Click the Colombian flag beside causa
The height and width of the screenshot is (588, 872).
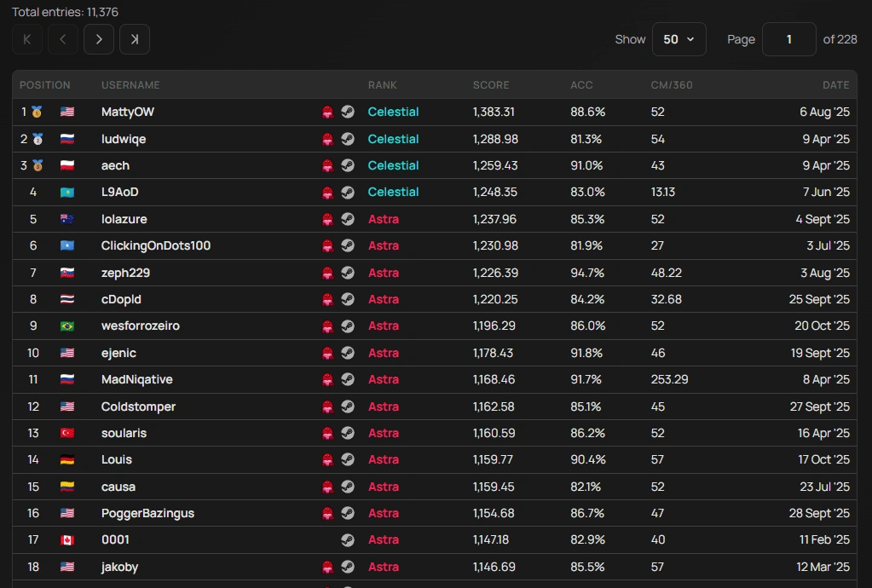pyautogui.click(x=66, y=487)
